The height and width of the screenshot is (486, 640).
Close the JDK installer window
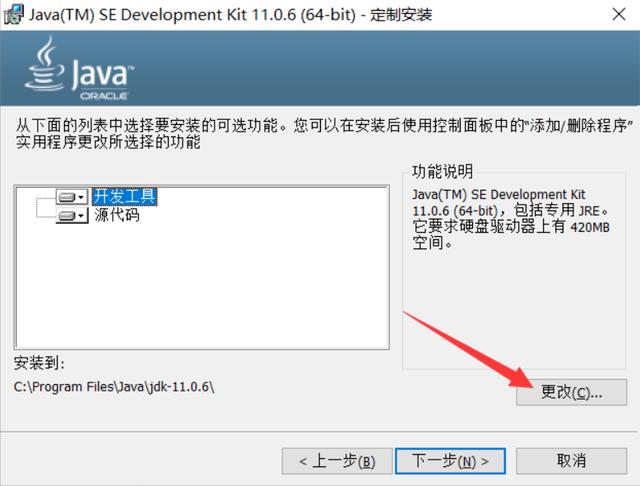619,15
